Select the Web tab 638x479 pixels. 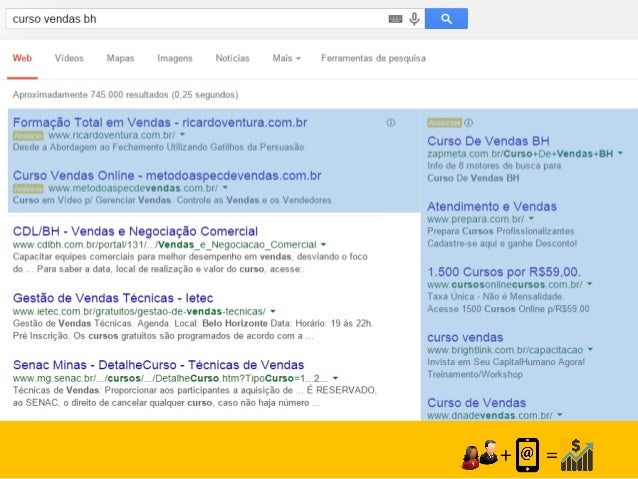point(22,58)
